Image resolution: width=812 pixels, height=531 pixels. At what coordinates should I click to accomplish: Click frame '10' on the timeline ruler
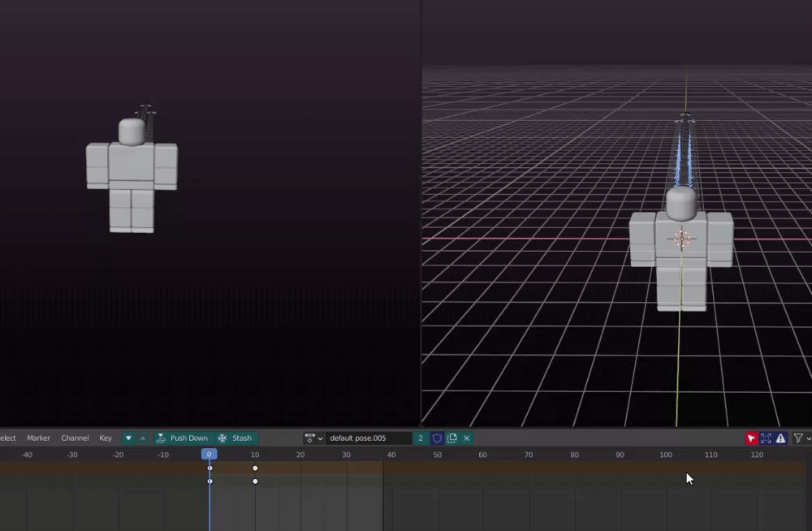tap(255, 455)
